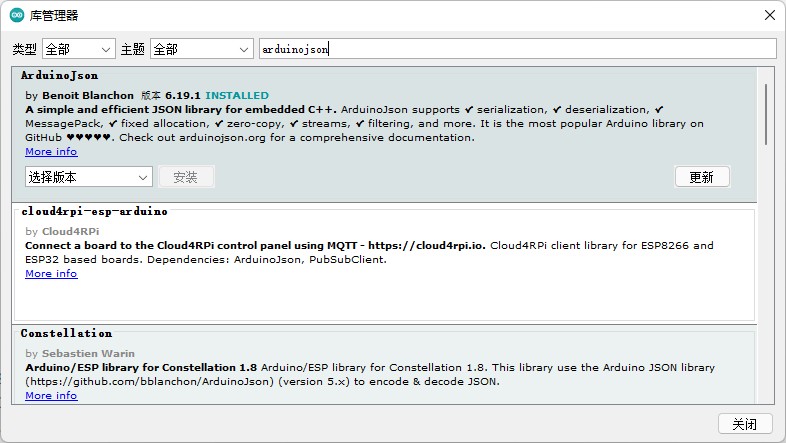
Task: Select the Constellation library title
Action: pyautogui.click(x=66, y=333)
